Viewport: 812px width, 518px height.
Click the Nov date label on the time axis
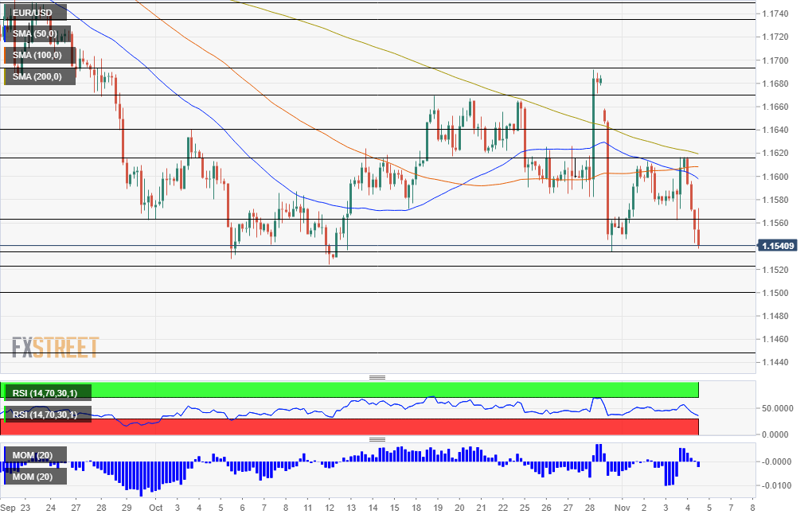(x=622, y=508)
